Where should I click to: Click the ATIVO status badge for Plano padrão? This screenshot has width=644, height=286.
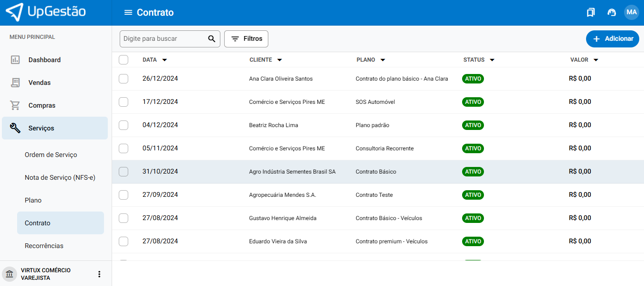pyautogui.click(x=473, y=125)
